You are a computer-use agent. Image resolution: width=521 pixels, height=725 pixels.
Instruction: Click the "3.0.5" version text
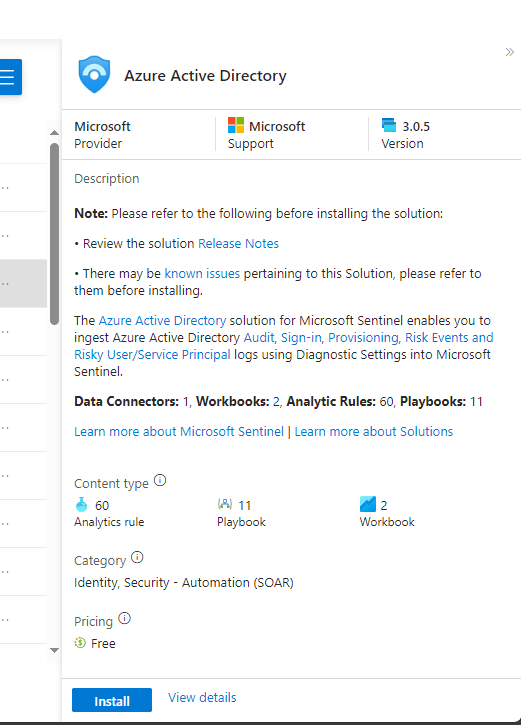tap(416, 126)
